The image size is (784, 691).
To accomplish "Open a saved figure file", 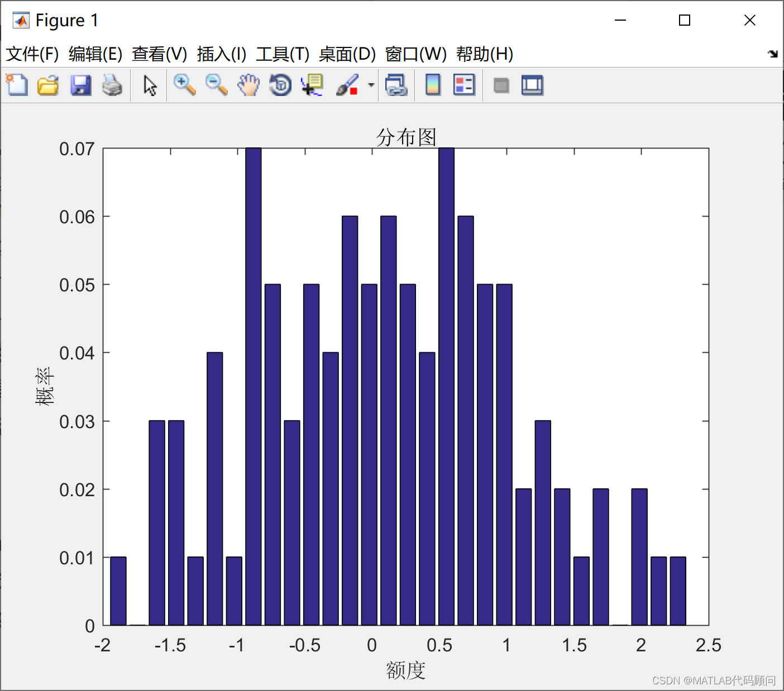I will click(48, 85).
